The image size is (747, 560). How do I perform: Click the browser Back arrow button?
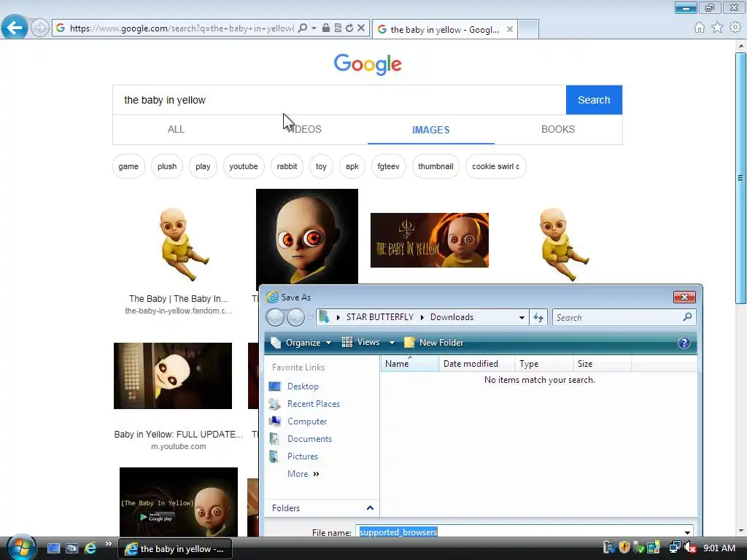pyautogui.click(x=15, y=28)
